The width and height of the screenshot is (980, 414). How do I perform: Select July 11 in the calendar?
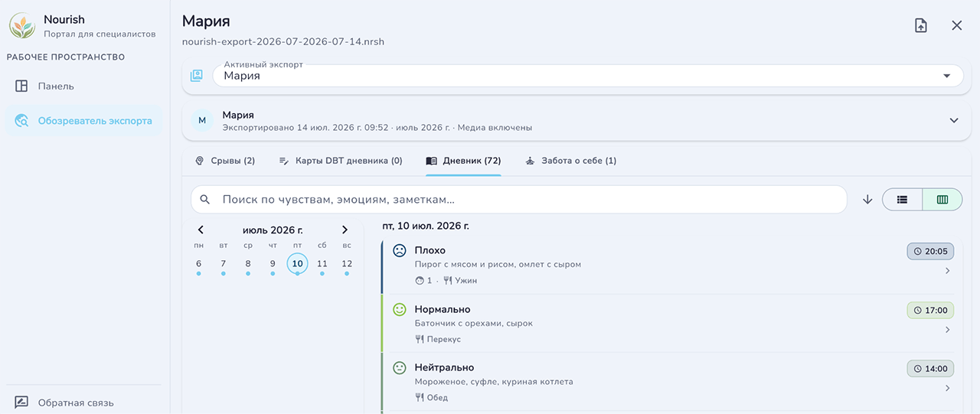click(x=322, y=264)
